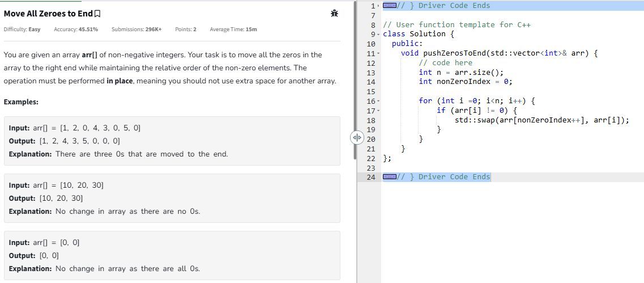This screenshot has width=644, height=283.
Task: Click explanation about three 0s moved
Action: 118,154
